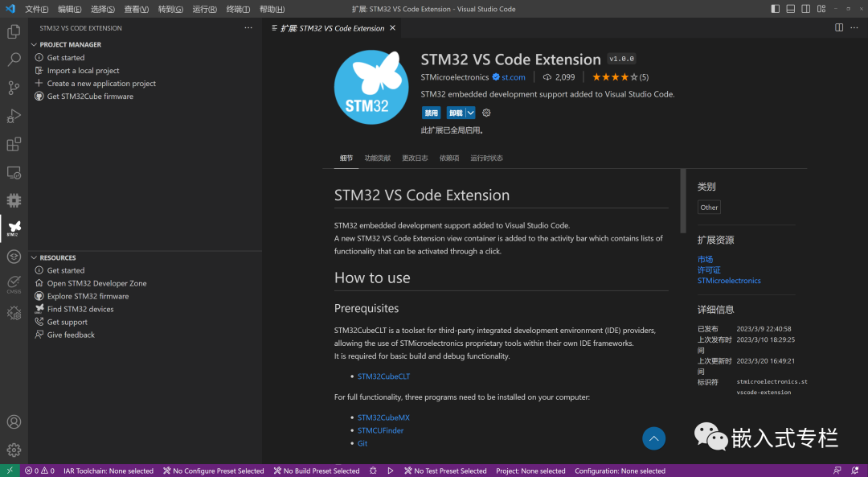Click Create a new application project
The image size is (868, 477).
click(101, 83)
